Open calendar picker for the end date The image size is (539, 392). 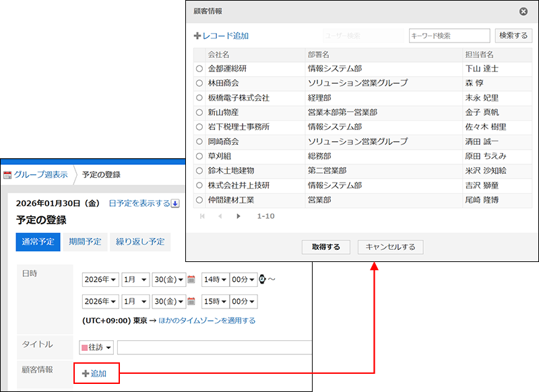191,301
